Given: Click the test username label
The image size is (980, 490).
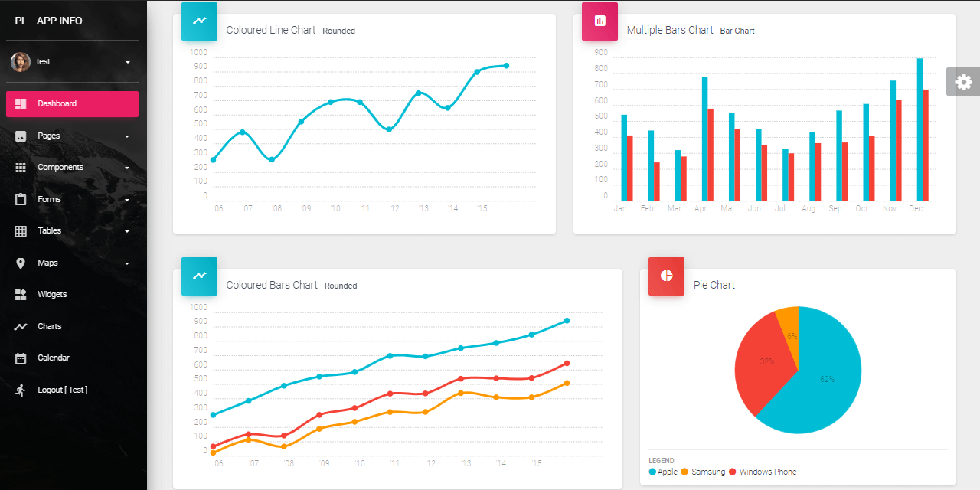Looking at the screenshot, I should 44,61.
